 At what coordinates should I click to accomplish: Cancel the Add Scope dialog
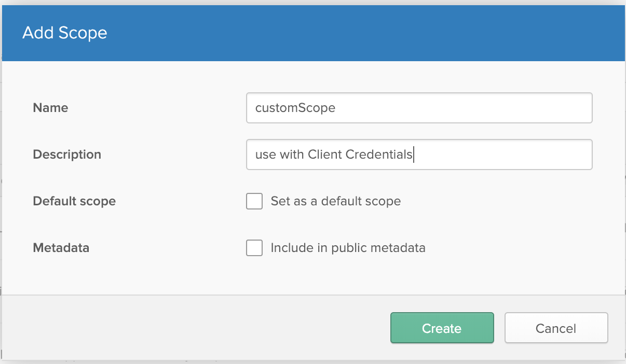click(x=556, y=328)
